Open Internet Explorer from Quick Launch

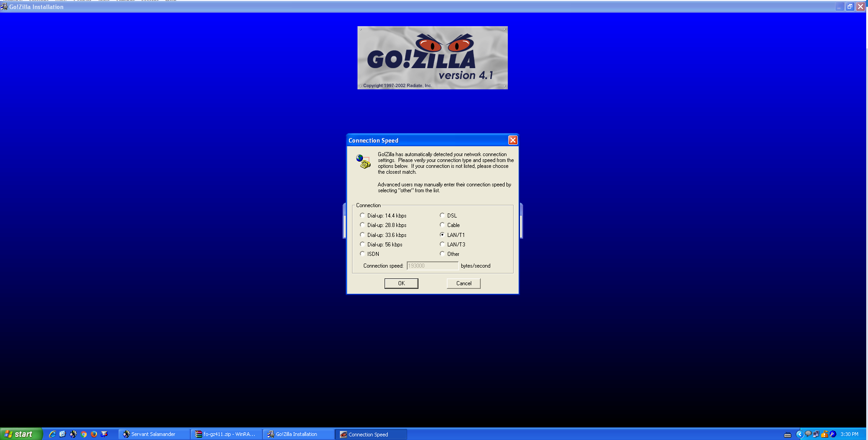coord(52,434)
